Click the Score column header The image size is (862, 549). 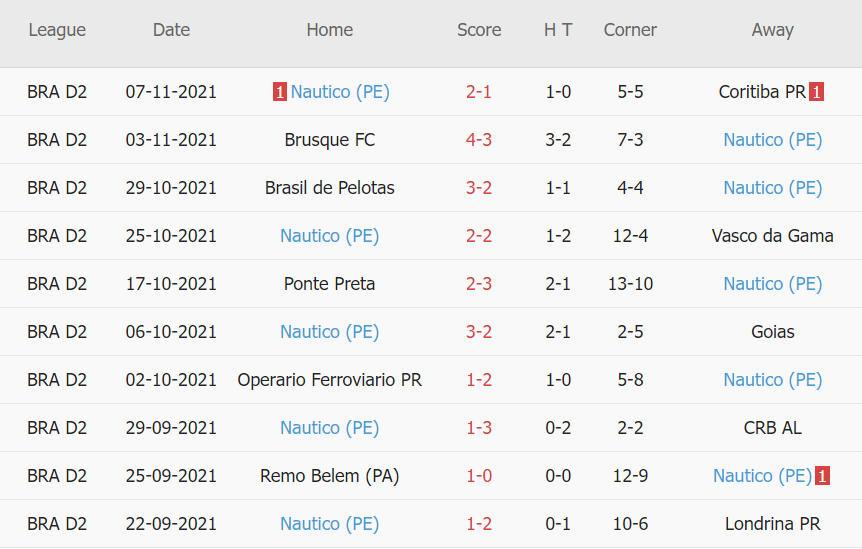pos(479,30)
